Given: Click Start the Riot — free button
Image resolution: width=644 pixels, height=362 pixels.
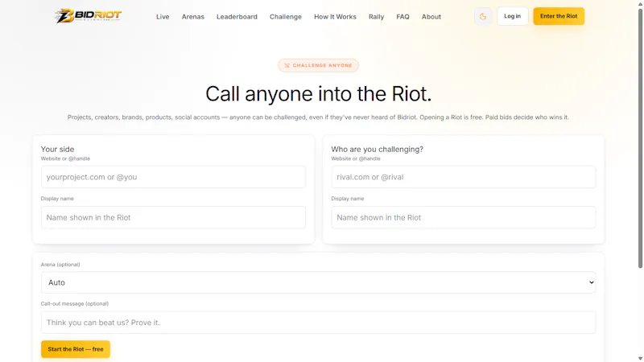Looking at the screenshot, I should pos(76,349).
